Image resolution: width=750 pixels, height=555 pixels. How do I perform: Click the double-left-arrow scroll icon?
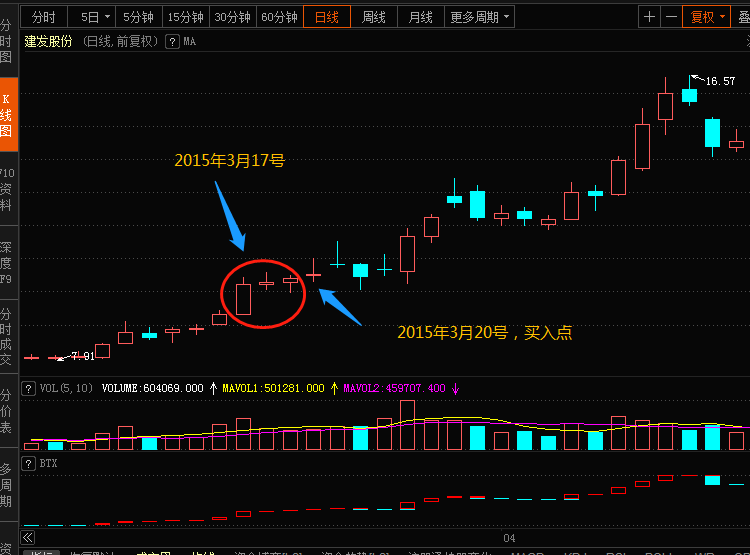point(28,537)
